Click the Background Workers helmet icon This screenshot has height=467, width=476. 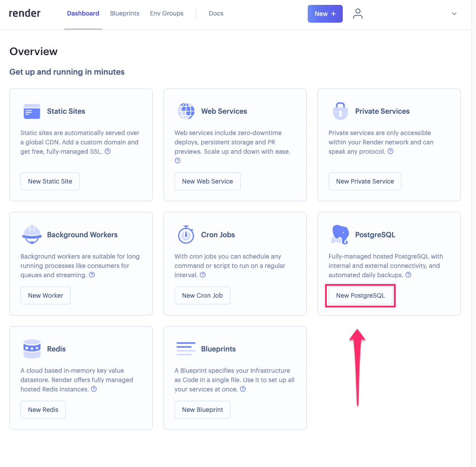[32, 235]
